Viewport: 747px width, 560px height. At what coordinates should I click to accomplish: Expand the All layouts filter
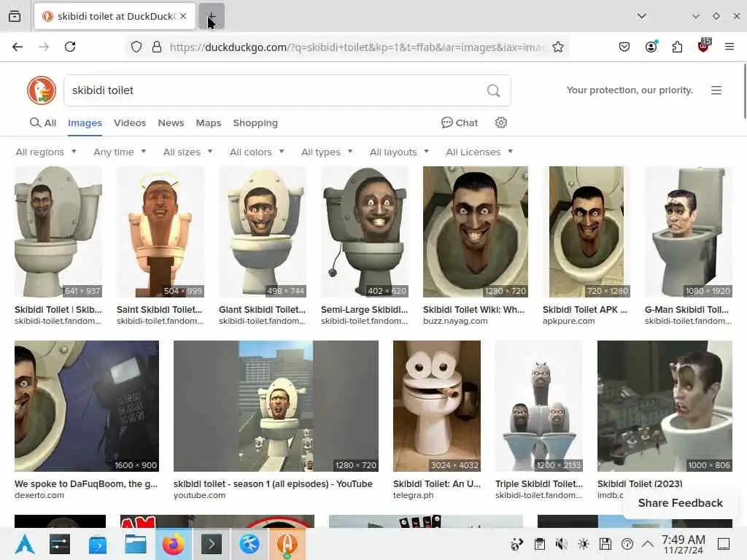click(399, 152)
